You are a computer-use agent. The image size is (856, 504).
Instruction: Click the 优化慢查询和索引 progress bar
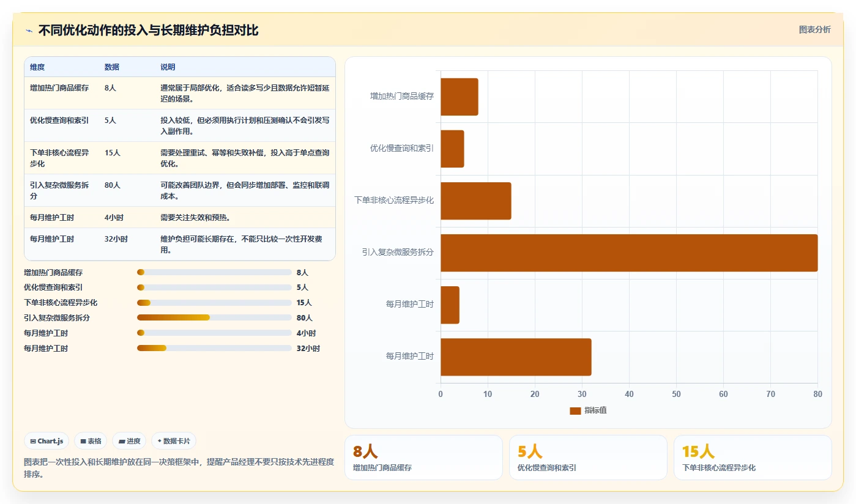(x=214, y=287)
